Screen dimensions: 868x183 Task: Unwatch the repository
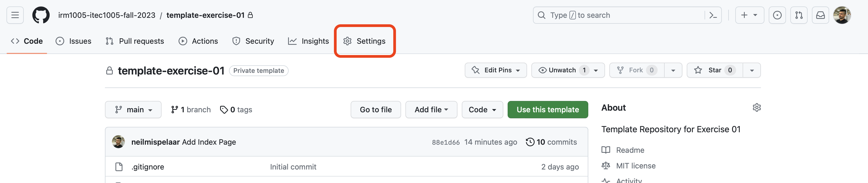562,70
